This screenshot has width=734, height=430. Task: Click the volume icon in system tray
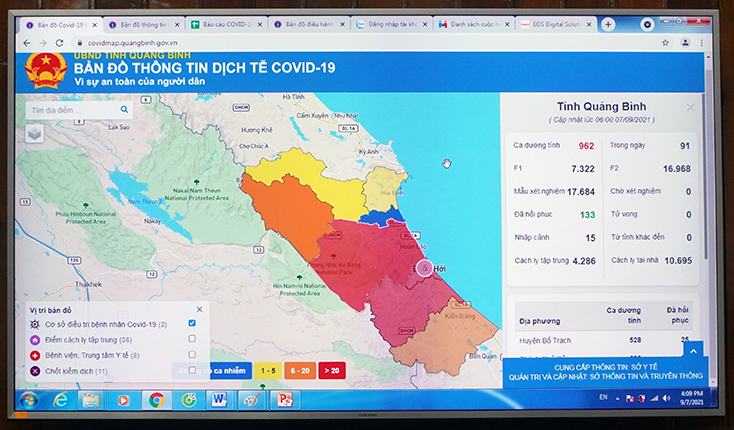(x=667, y=398)
